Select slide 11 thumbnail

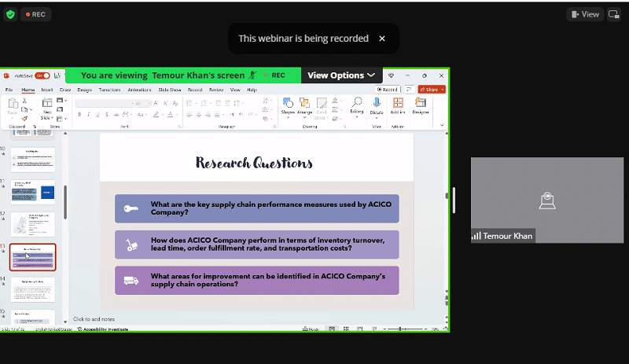[x=32, y=192]
